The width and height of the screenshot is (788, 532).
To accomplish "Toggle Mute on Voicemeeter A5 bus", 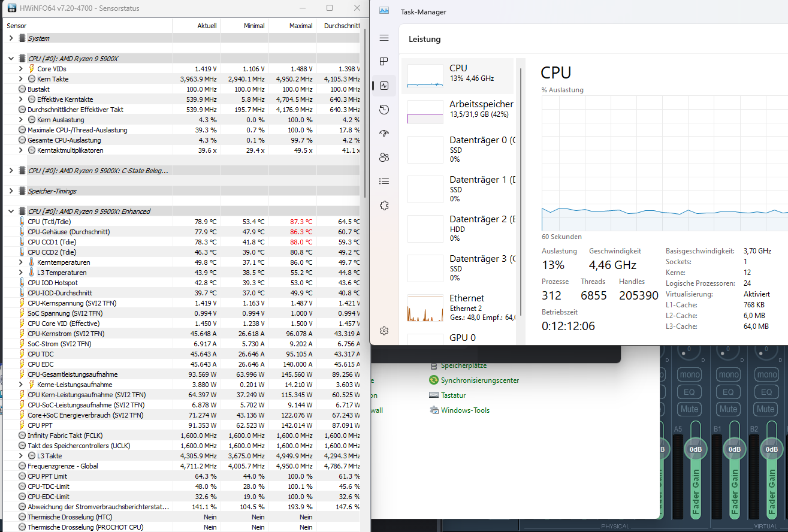I will [689, 409].
